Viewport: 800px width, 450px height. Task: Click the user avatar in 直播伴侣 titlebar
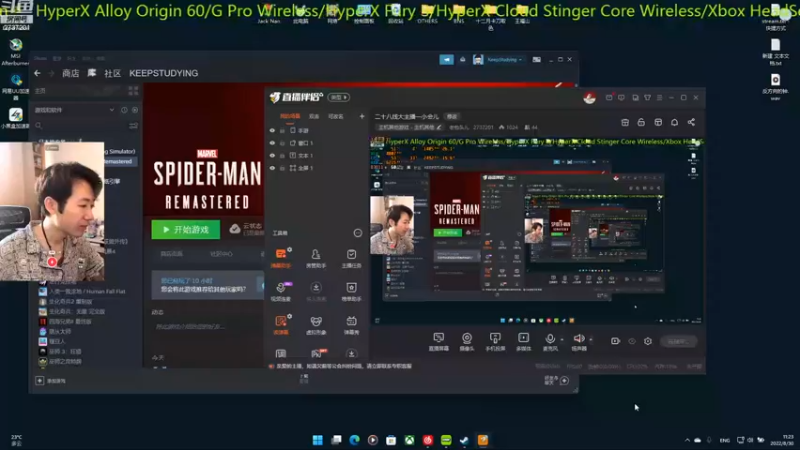tap(589, 97)
